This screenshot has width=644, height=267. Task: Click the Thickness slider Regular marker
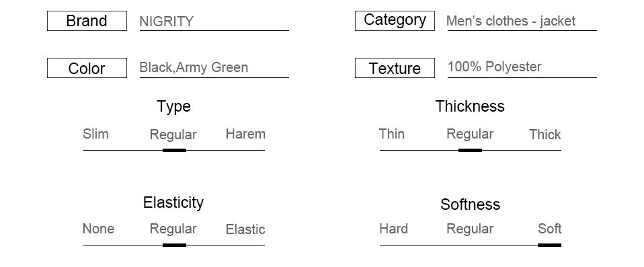pos(470,151)
